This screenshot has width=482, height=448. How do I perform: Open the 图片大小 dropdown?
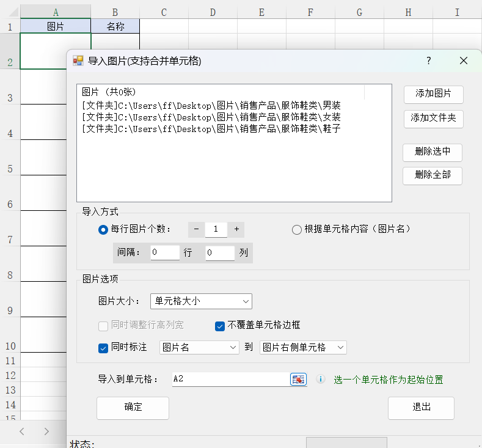[x=201, y=301]
